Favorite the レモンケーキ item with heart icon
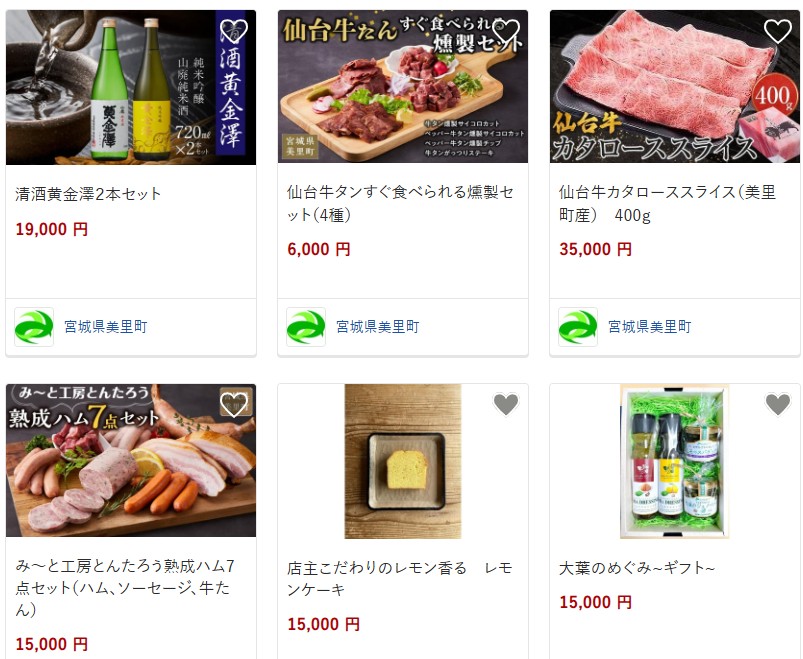This screenshot has height=659, width=803. tap(506, 405)
